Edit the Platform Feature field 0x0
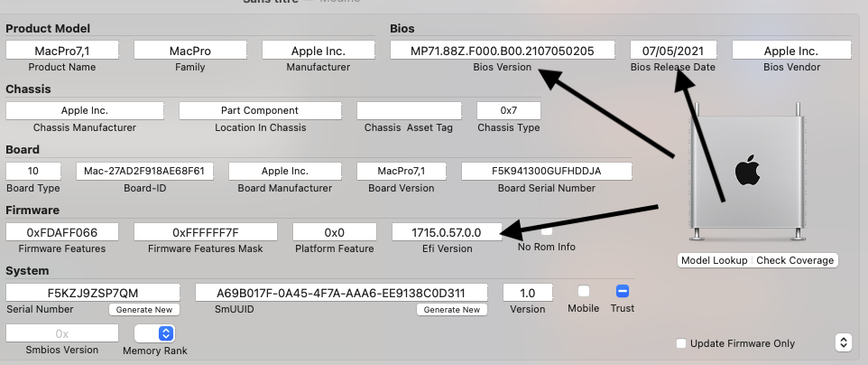This screenshot has width=868, height=365. [335, 232]
